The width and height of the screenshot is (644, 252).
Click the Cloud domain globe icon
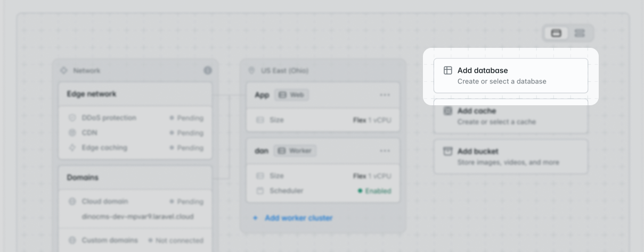pos(72,201)
